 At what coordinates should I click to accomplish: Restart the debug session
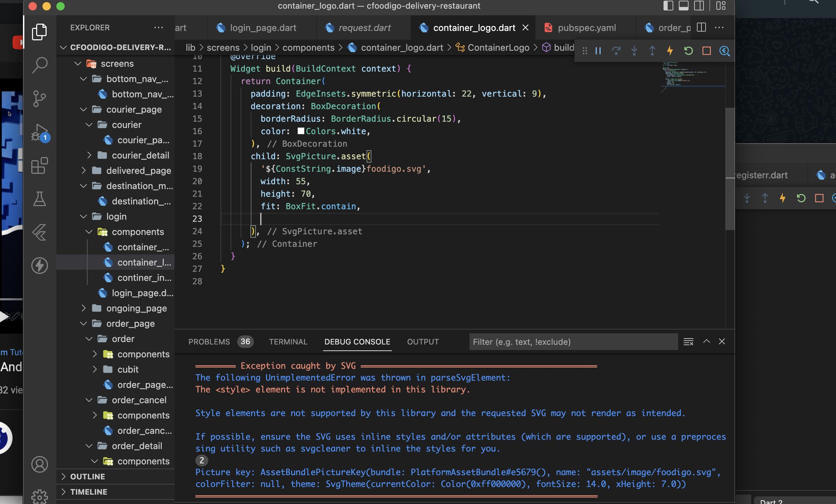[688, 51]
